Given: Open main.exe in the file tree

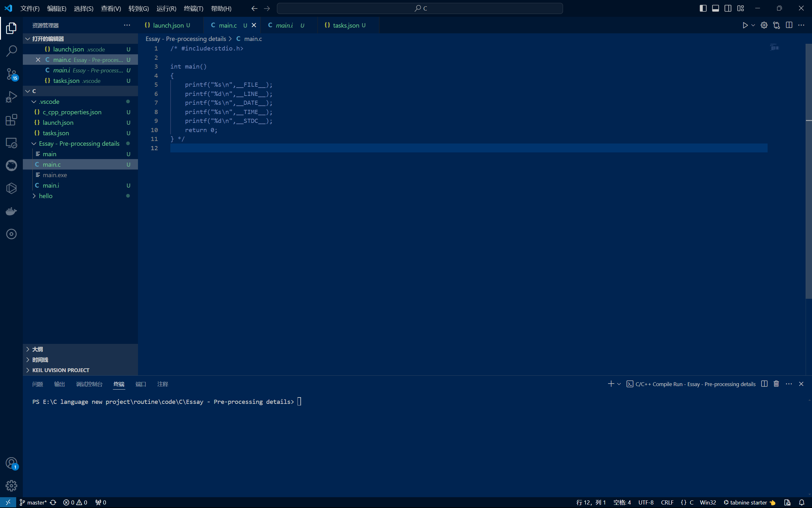Looking at the screenshot, I should 80,175.
